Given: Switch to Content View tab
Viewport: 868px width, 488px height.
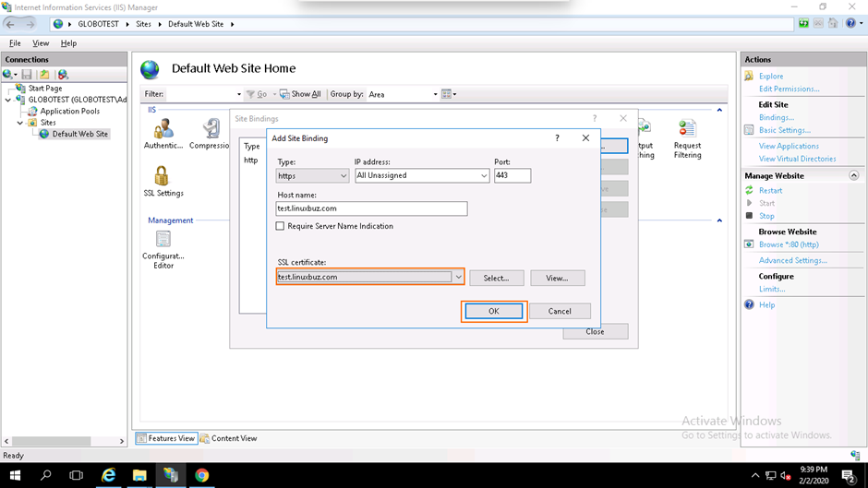Looking at the screenshot, I should tap(229, 438).
